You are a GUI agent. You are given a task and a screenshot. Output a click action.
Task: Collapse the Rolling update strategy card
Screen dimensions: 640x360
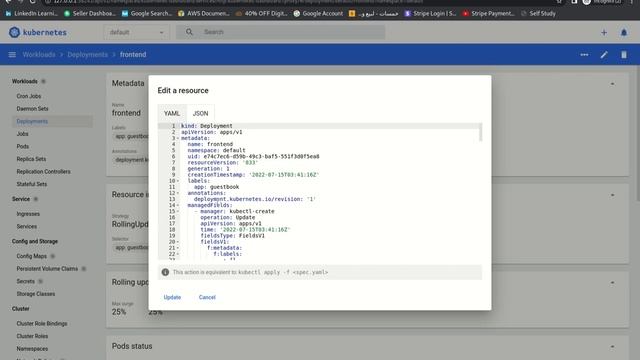tap(612, 282)
